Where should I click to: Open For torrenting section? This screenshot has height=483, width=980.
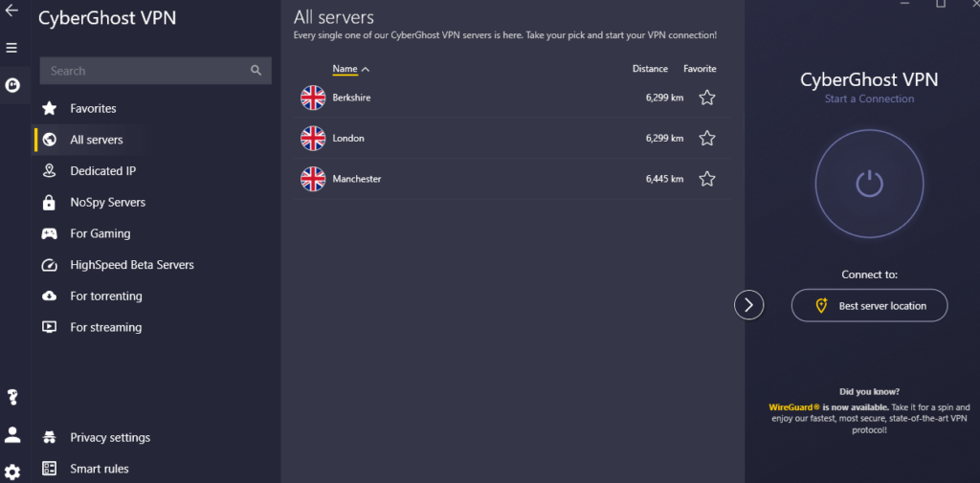pos(105,296)
